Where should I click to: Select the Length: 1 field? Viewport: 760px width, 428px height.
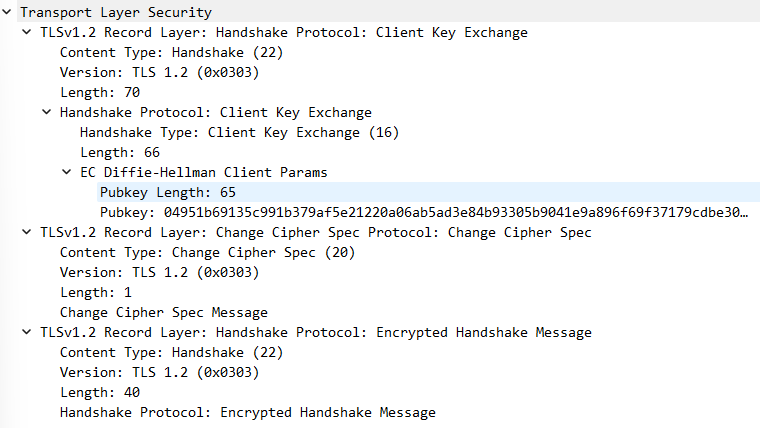[95, 293]
